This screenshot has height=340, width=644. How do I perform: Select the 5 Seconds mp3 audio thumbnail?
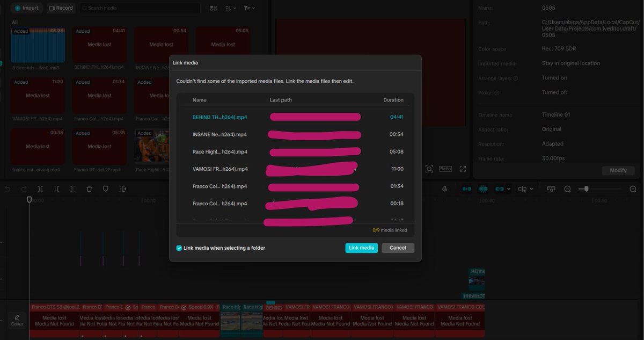point(38,45)
